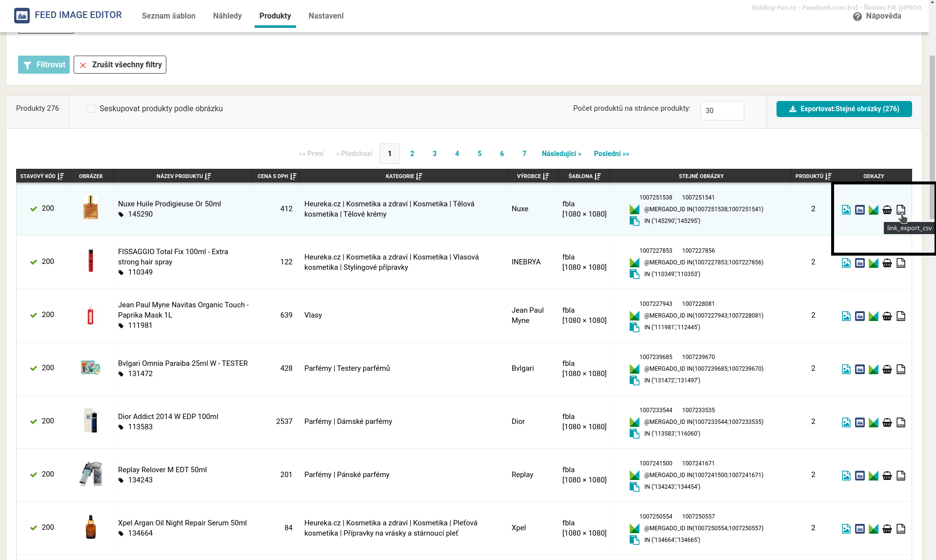Screen dimensions: 936x560
Task: Click the Filtrovat button
Action: [44, 64]
